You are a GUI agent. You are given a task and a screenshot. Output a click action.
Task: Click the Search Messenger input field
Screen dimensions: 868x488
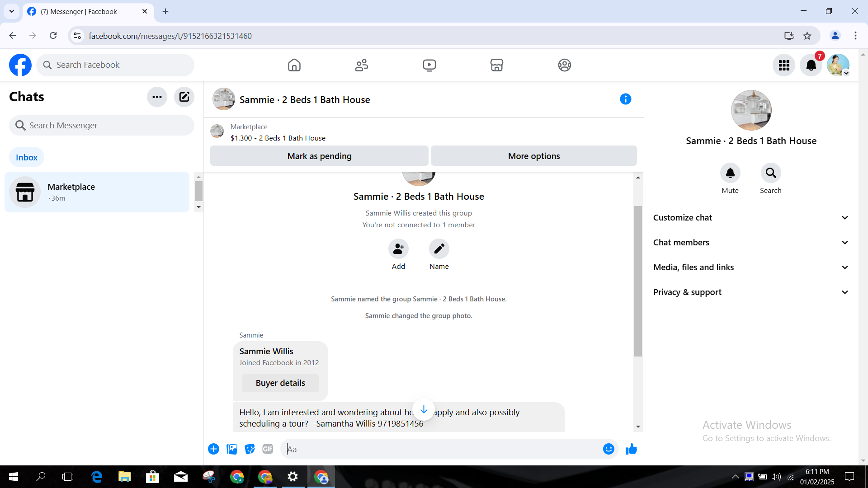102,125
